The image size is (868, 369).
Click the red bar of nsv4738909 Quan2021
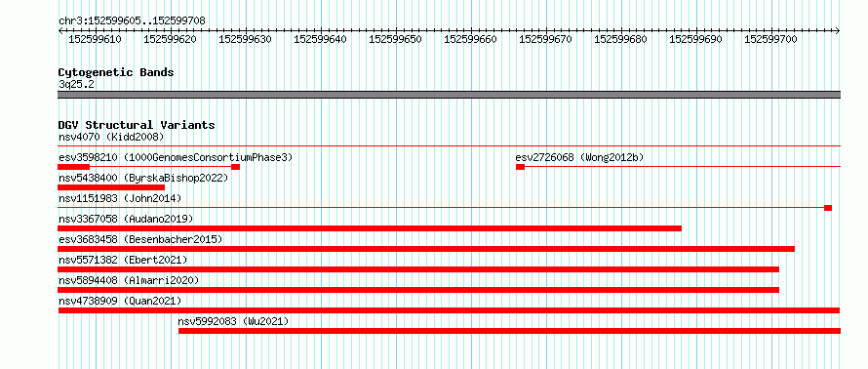tap(449, 310)
